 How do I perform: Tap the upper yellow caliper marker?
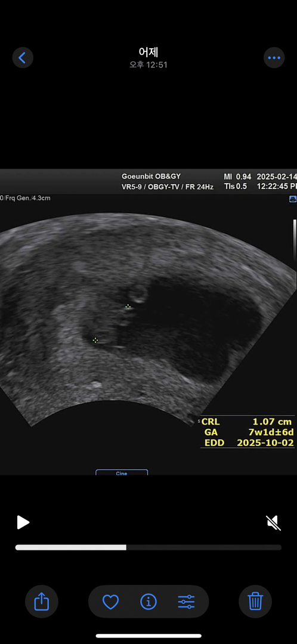tap(128, 307)
